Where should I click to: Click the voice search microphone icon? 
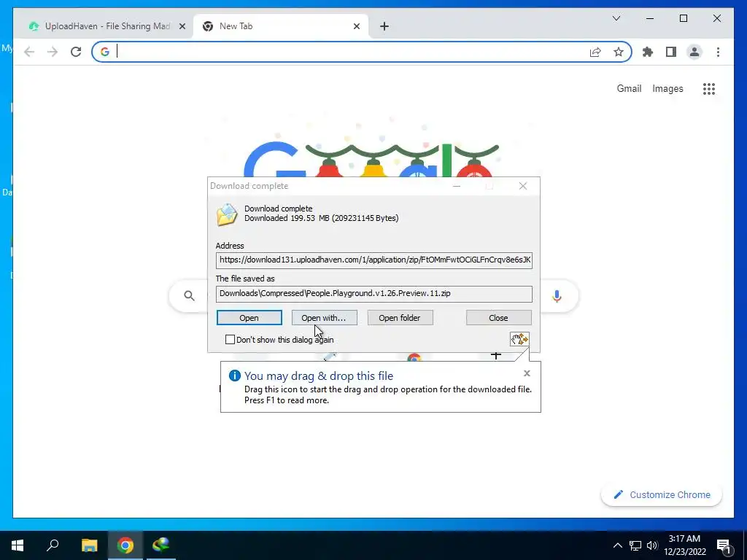(557, 296)
